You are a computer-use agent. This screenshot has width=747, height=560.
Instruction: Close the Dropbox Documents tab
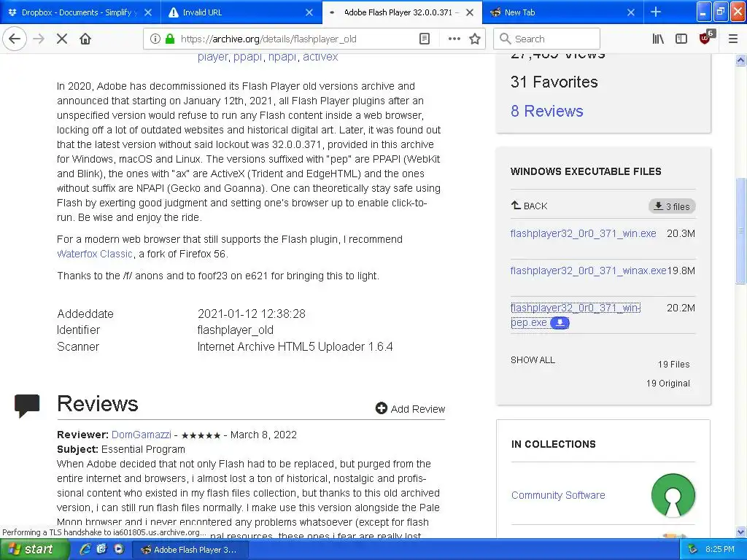148,12
